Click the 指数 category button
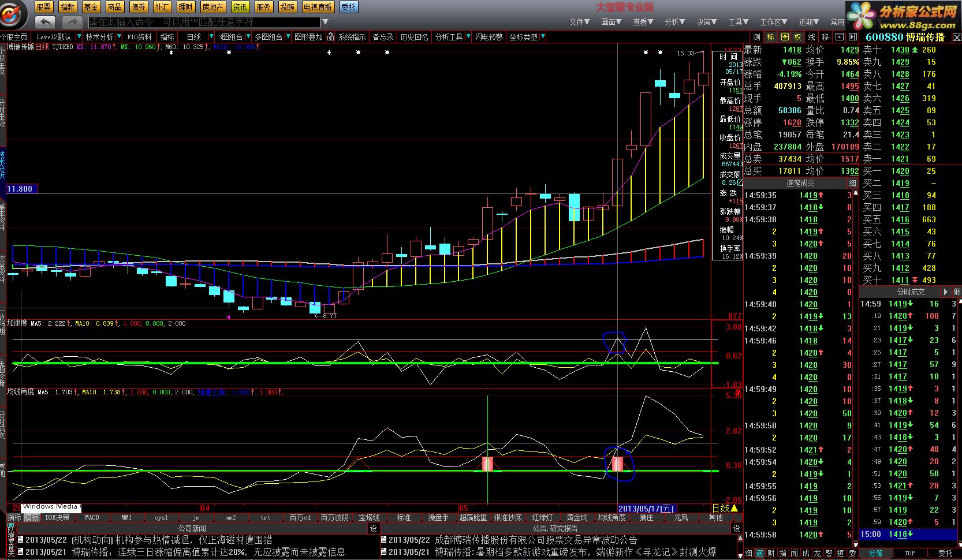962x560 pixels. click(x=68, y=7)
